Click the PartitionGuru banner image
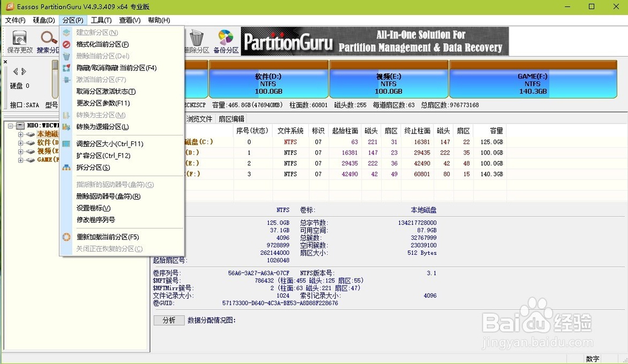 pyautogui.click(x=374, y=41)
